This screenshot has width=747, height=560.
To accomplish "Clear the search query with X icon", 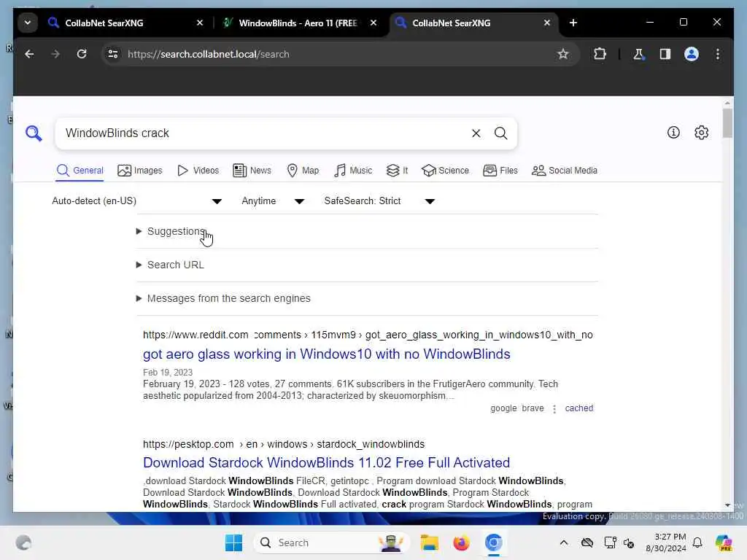I will pos(476,133).
